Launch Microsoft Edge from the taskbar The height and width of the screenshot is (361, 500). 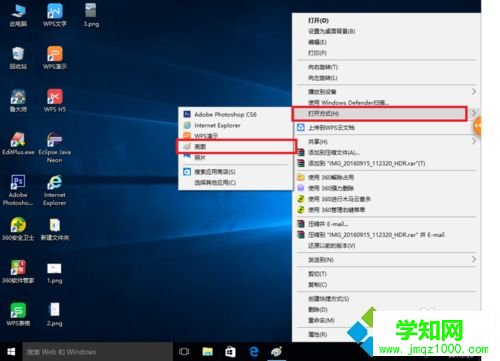254,352
